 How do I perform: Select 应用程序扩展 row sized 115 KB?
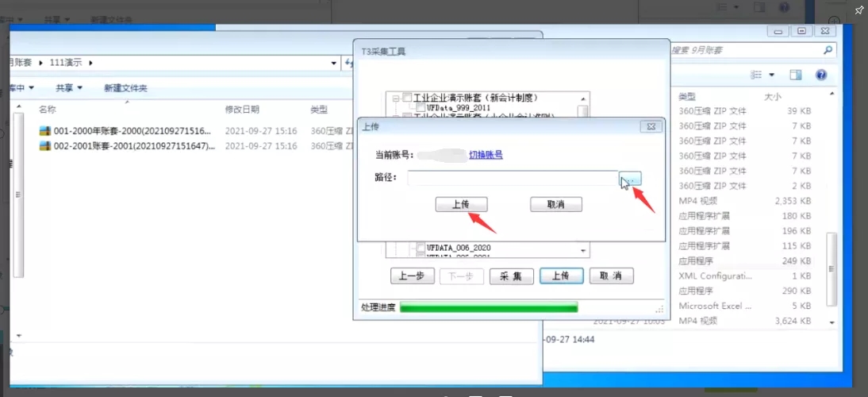click(x=744, y=245)
